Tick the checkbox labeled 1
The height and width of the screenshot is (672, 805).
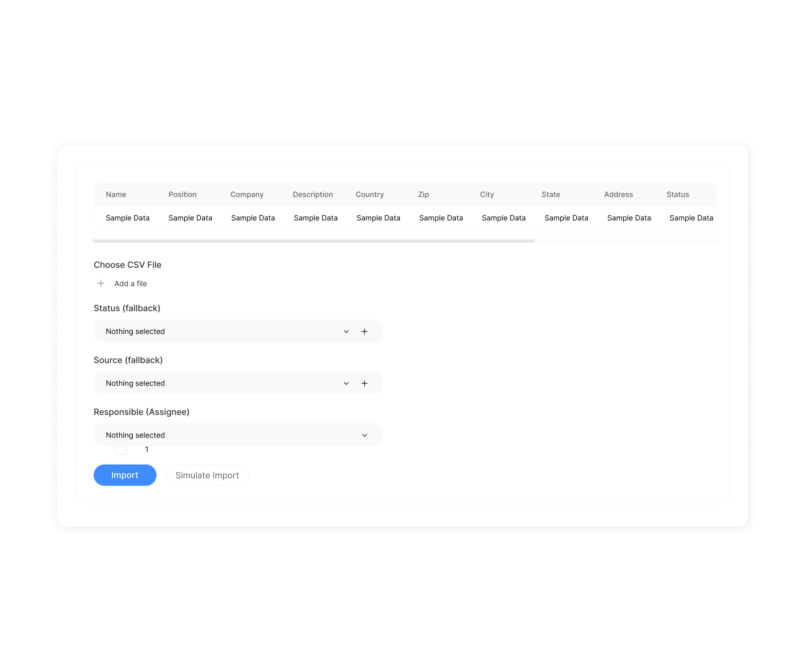(121, 450)
